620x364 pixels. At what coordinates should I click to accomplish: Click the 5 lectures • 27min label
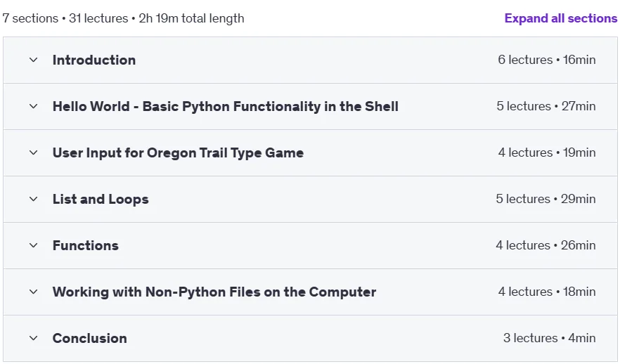pos(545,106)
